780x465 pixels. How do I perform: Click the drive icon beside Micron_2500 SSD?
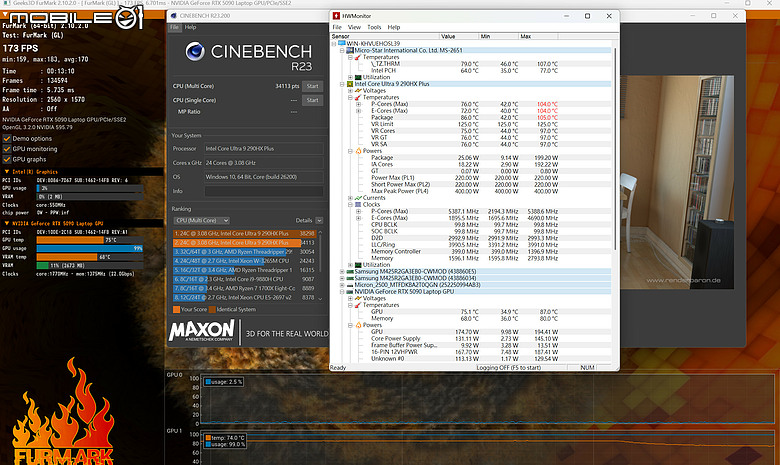pos(350,285)
